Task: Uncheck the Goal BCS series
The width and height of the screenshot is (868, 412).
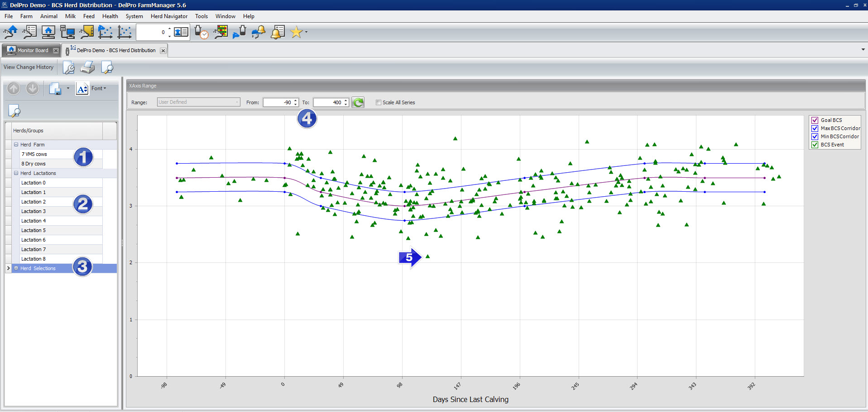Action: point(815,120)
